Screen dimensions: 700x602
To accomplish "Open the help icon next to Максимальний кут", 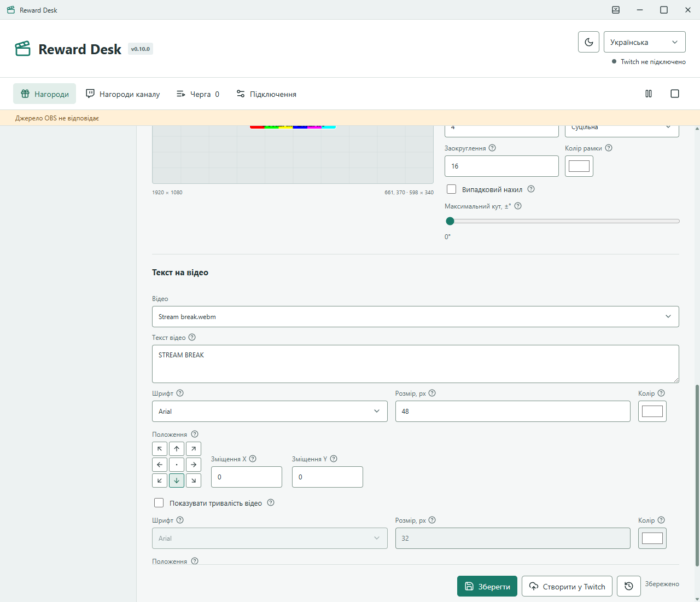I will point(518,206).
